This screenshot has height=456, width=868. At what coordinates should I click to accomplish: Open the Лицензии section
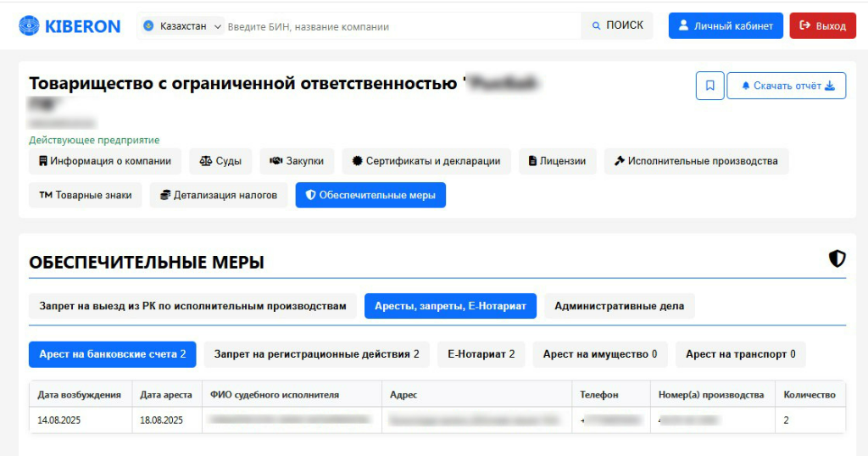[x=557, y=161]
